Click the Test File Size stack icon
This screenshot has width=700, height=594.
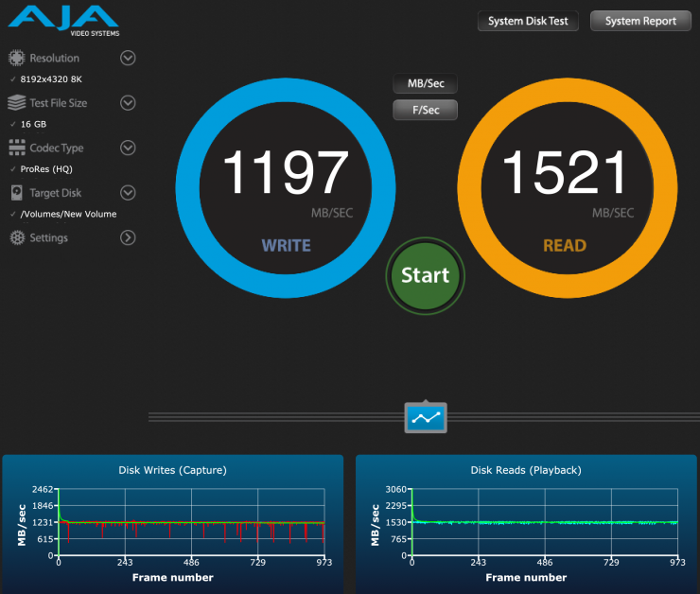(x=16, y=103)
